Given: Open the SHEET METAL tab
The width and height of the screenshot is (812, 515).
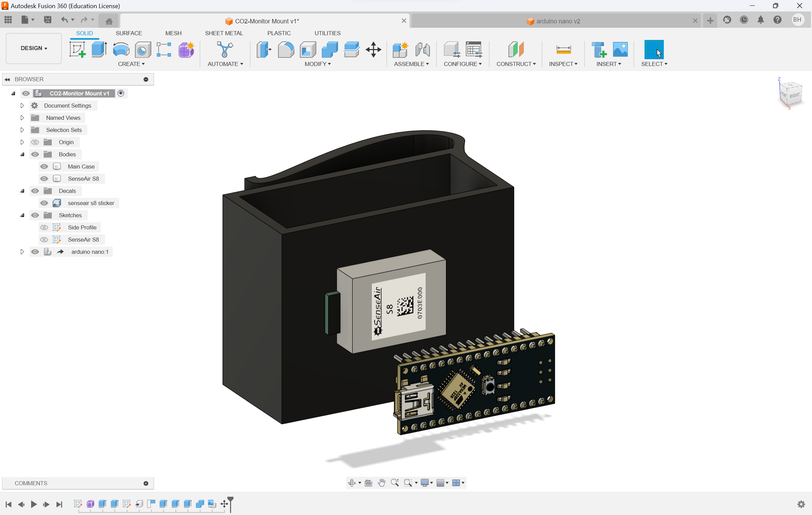Looking at the screenshot, I should [224, 33].
